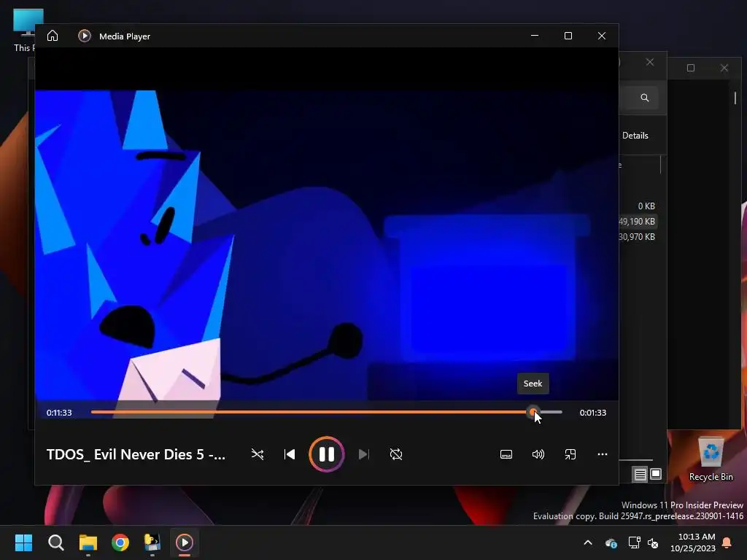The height and width of the screenshot is (560, 747).
Task: Toggle repeat mode
Action: (x=396, y=454)
